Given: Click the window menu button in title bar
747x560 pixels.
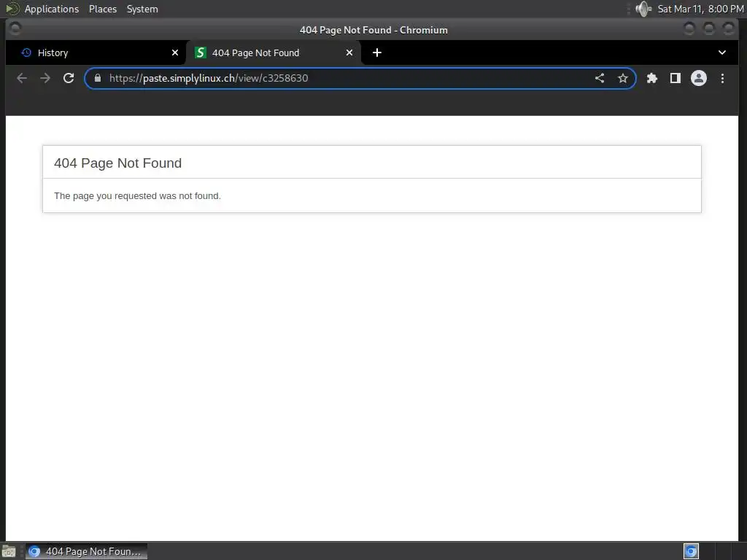Looking at the screenshot, I should (x=15, y=29).
